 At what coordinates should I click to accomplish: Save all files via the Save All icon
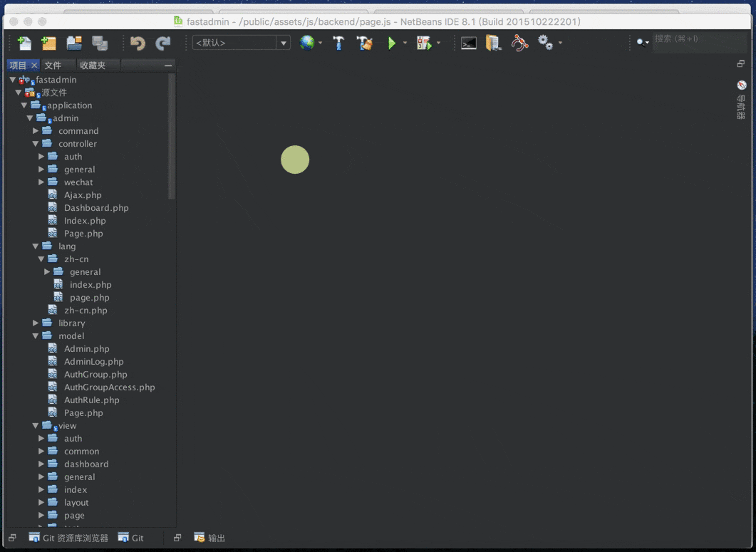(100, 43)
